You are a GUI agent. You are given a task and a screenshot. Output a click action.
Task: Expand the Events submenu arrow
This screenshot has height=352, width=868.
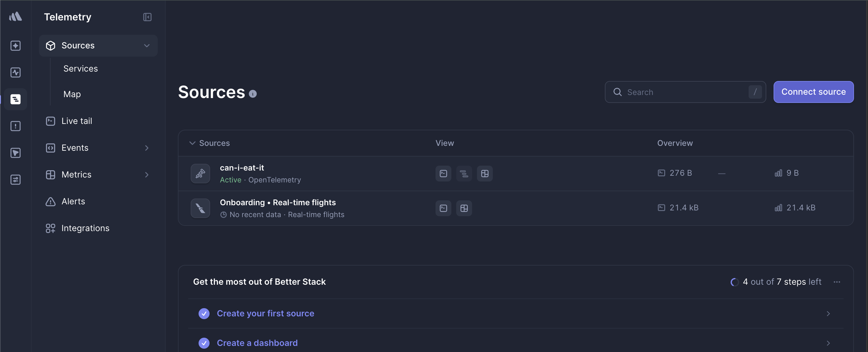click(x=146, y=148)
